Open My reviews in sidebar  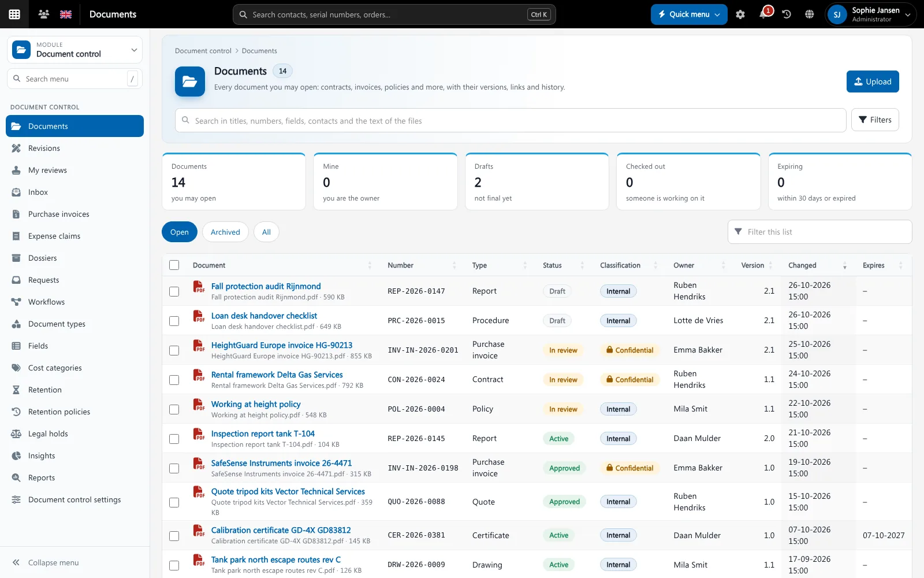coord(75,170)
